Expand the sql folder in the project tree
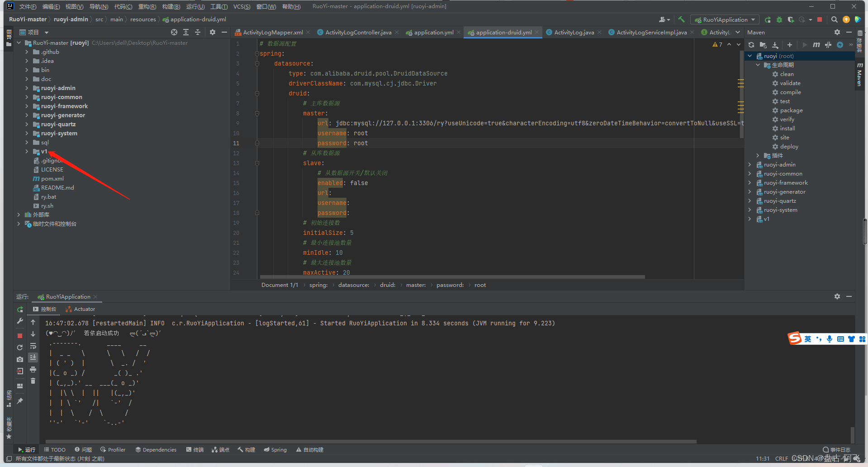868x467 pixels. click(x=27, y=142)
